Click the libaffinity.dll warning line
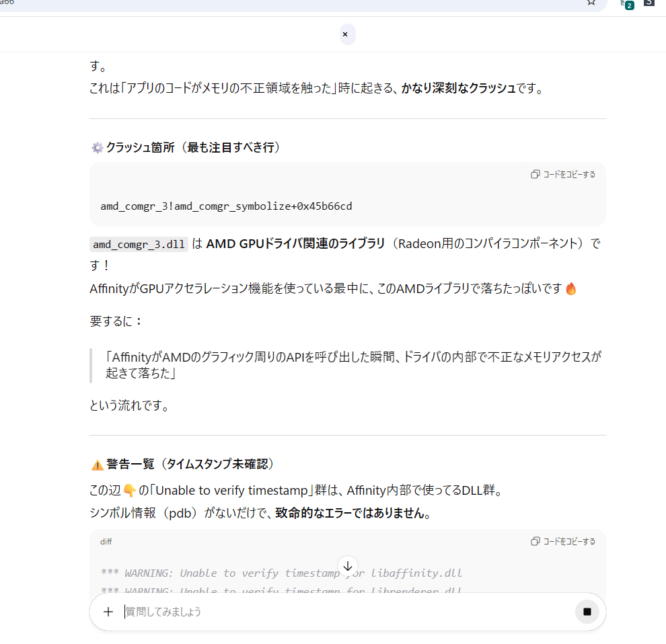The height and width of the screenshot is (644, 666). coord(281,573)
